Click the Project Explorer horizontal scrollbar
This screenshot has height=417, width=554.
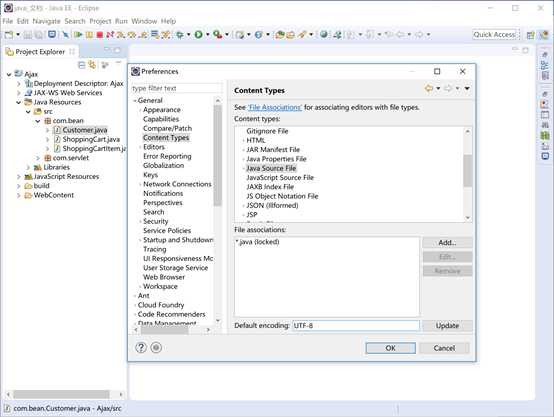61,394
